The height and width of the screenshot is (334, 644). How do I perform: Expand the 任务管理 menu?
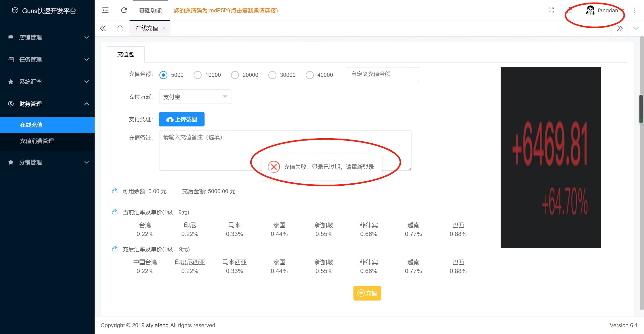click(47, 59)
